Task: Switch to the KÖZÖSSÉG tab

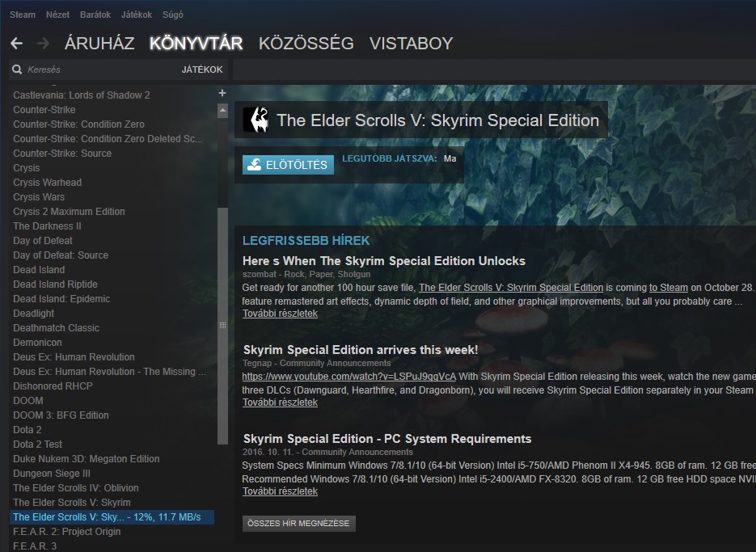Action: pyautogui.click(x=306, y=44)
